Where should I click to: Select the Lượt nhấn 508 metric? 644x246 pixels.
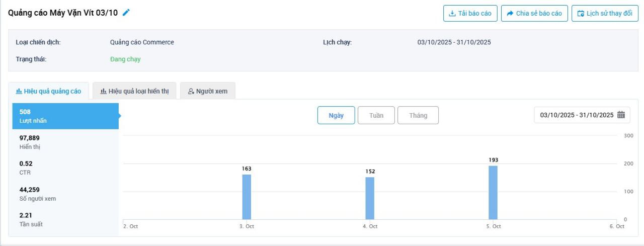click(65, 116)
